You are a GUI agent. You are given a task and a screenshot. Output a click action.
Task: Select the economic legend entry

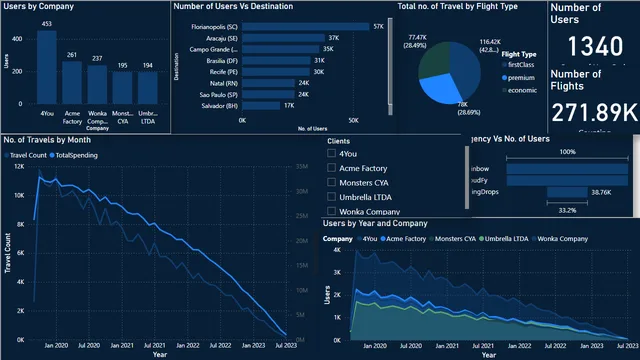tap(520, 90)
